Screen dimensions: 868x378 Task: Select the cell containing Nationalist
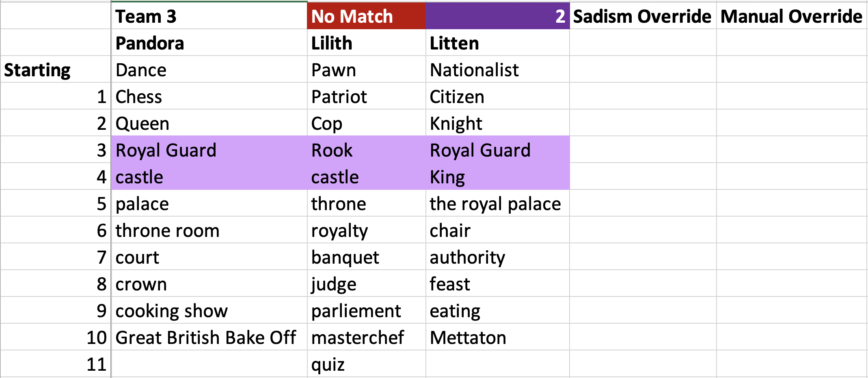click(x=497, y=69)
